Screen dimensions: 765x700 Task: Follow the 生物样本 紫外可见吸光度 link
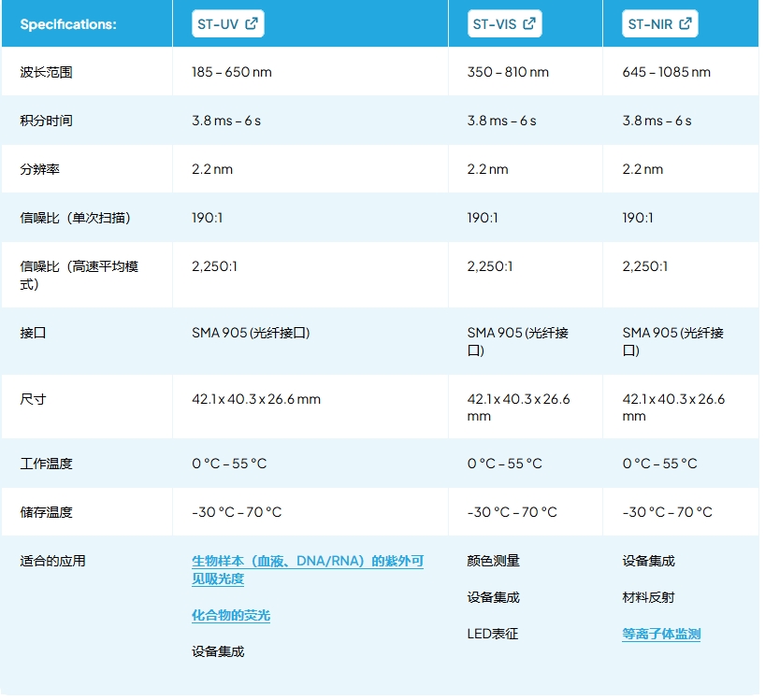coord(307,570)
